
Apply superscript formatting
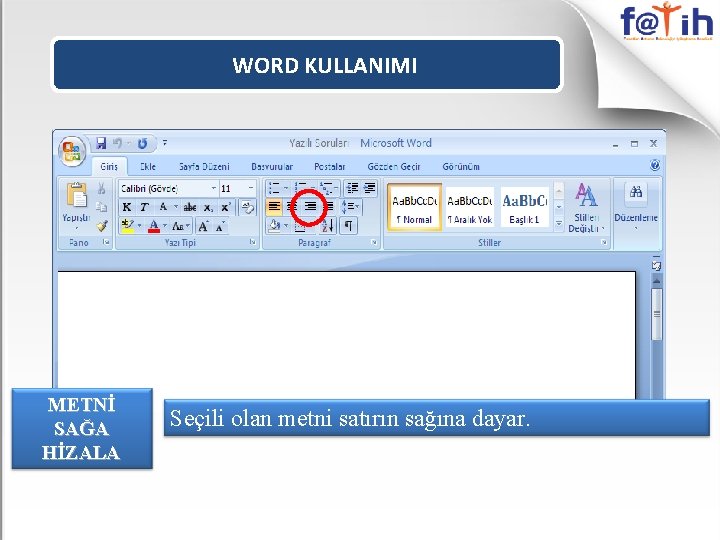(x=225, y=208)
